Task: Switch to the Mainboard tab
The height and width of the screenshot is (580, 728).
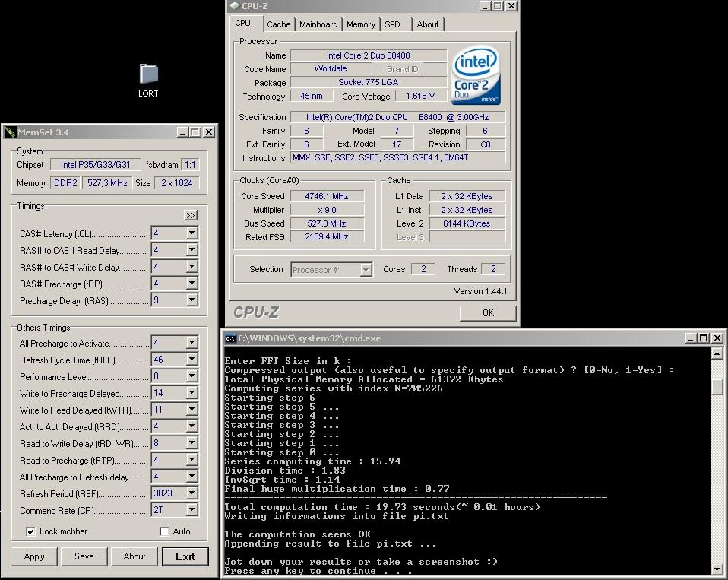Action: pyautogui.click(x=318, y=24)
